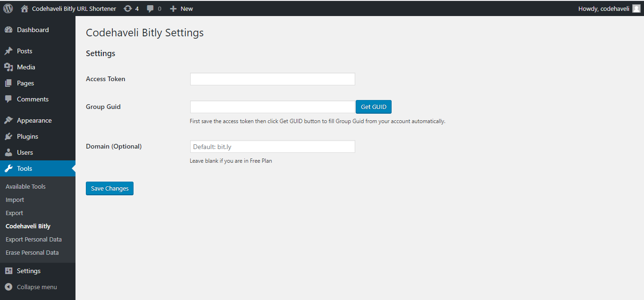Click the Dashboard gauge icon

(x=8, y=30)
